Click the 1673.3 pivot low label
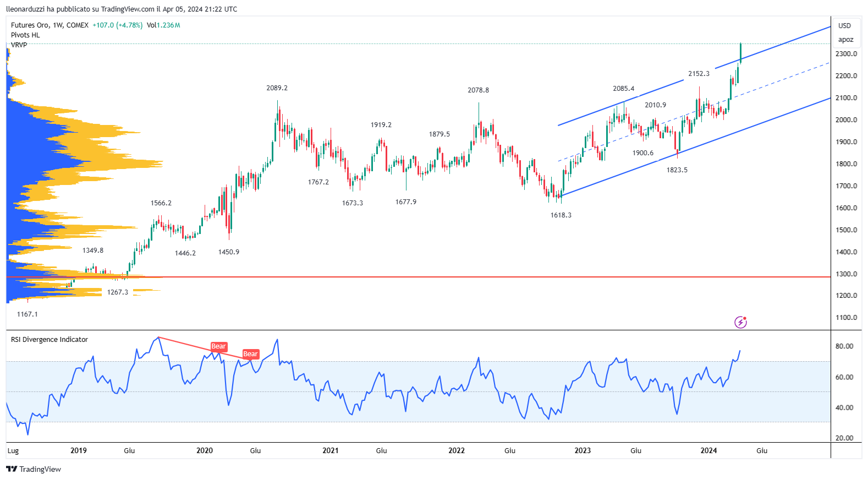Viewport: 868px width, 479px height. click(352, 203)
